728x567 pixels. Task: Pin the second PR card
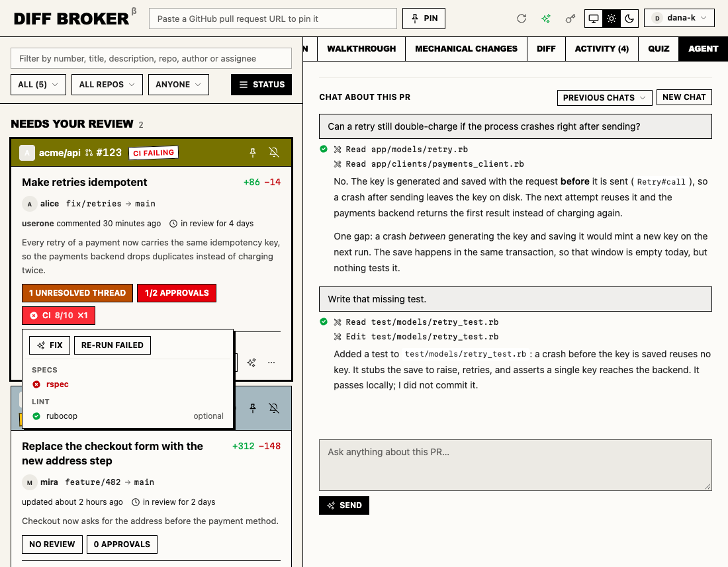[x=253, y=408]
